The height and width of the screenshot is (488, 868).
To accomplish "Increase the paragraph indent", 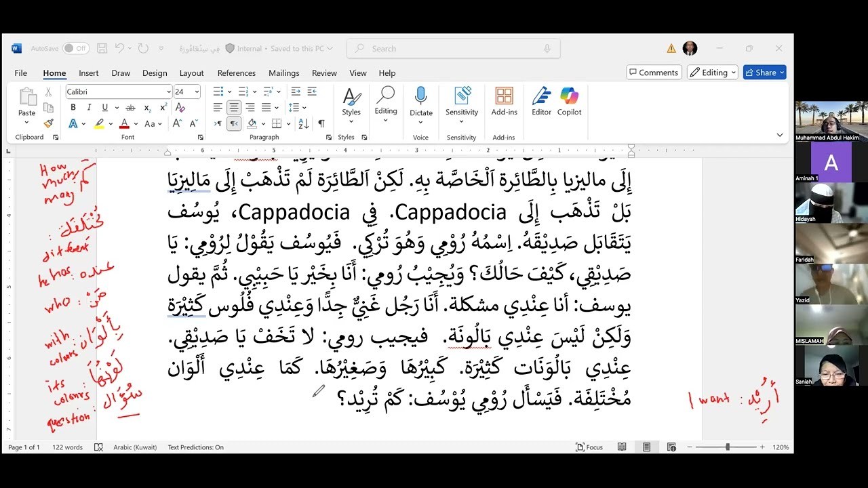I will pyautogui.click(x=312, y=91).
